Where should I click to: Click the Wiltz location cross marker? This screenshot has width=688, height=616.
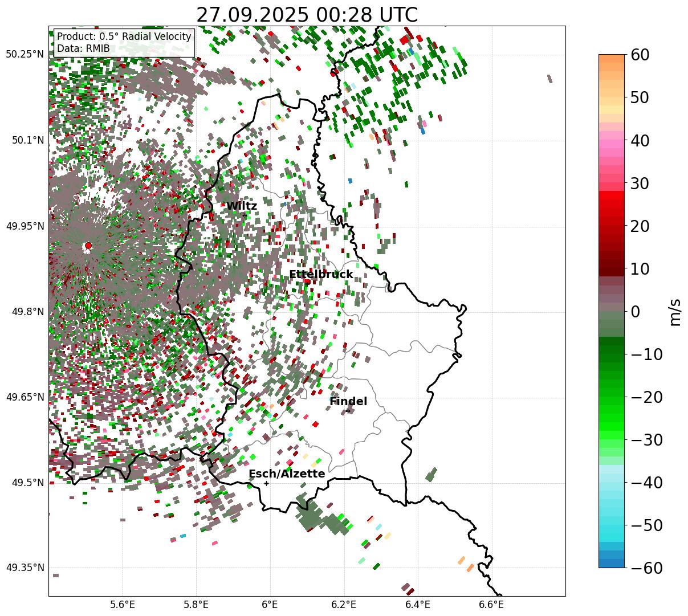pyautogui.click(x=245, y=215)
